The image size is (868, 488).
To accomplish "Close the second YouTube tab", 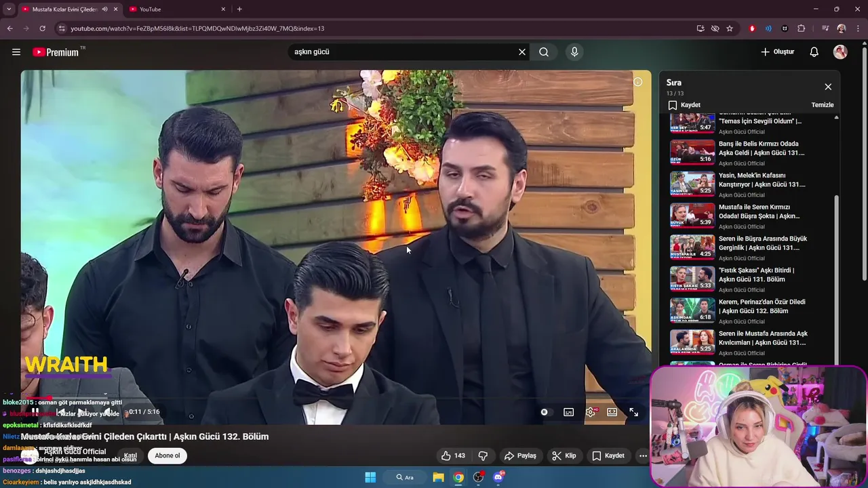I will pyautogui.click(x=223, y=9).
